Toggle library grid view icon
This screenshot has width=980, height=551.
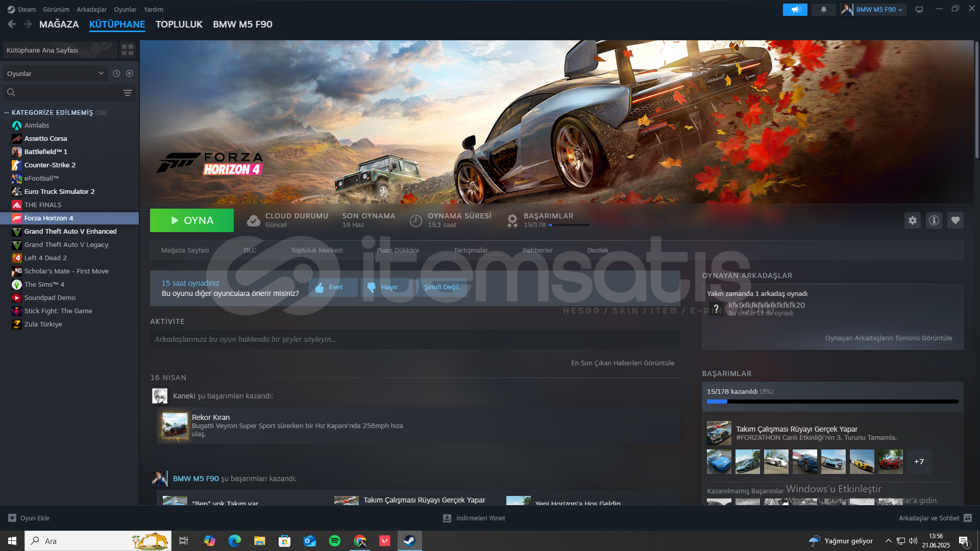click(128, 49)
